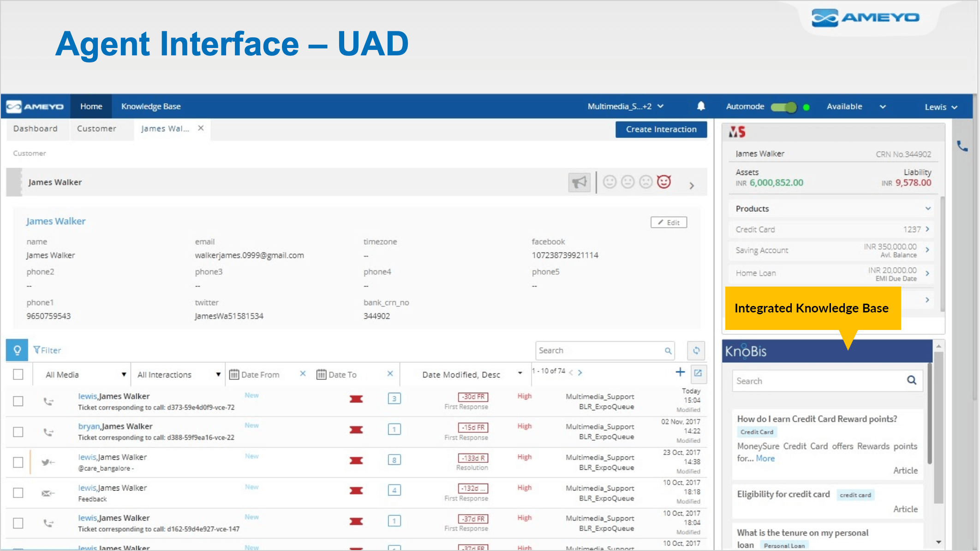The image size is (980, 551).
Task: Expand customer header right chevron
Action: [x=692, y=186]
